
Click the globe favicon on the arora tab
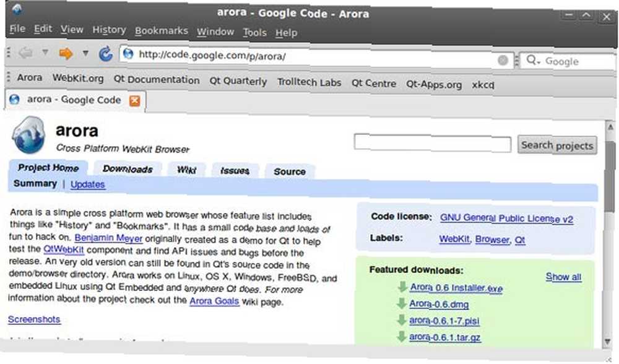click(14, 99)
